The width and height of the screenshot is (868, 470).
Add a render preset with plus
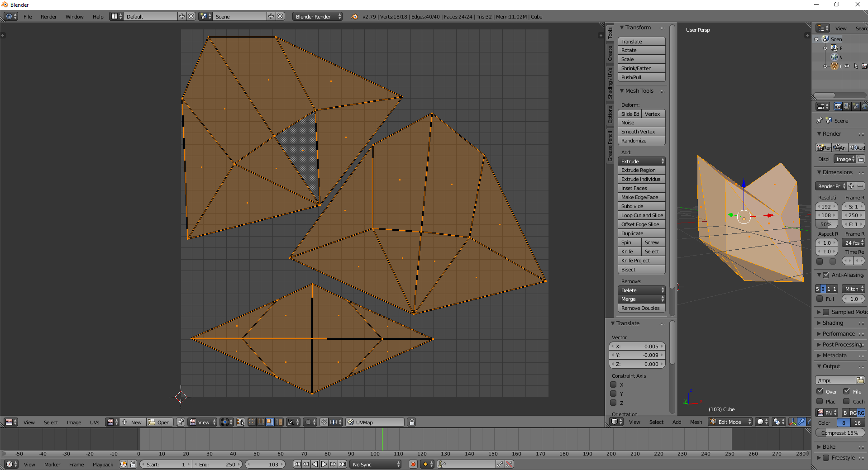coord(851,186)
